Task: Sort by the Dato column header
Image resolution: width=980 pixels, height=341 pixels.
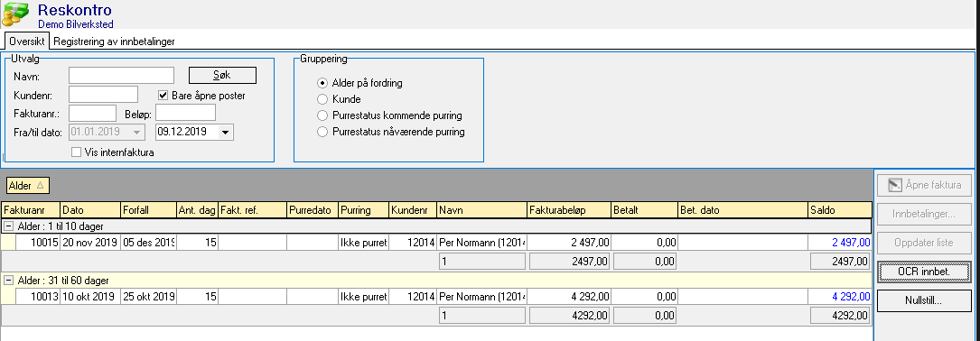Action: [x=90, y=210]
